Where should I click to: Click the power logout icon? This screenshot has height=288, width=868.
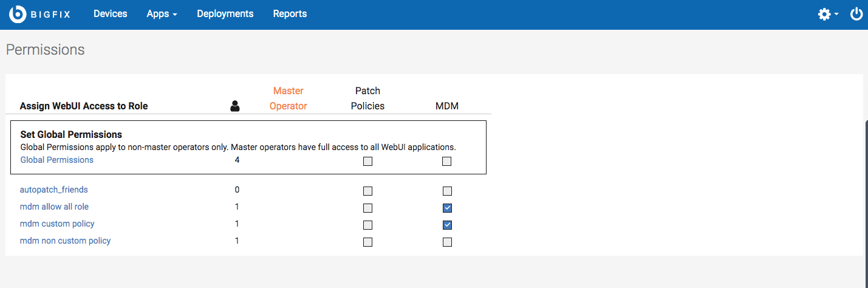pyautogui.click(x=856, y=14)
